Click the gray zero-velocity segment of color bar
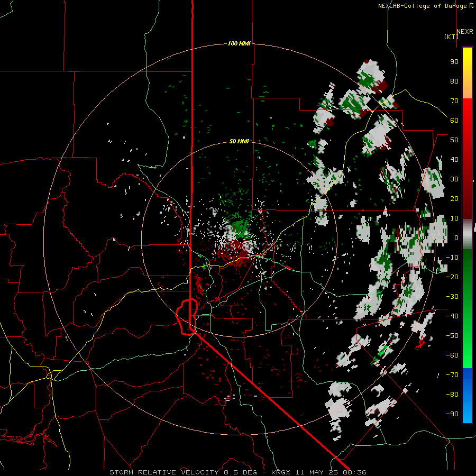Image resolution: width=476 pixels, height=476 pixels. 467,234
